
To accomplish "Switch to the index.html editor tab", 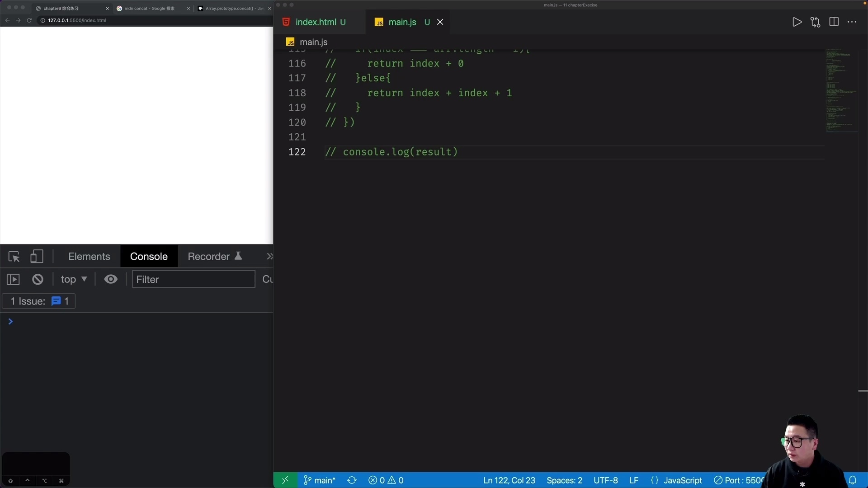I will pyautogui.click(x=316, y=22).
